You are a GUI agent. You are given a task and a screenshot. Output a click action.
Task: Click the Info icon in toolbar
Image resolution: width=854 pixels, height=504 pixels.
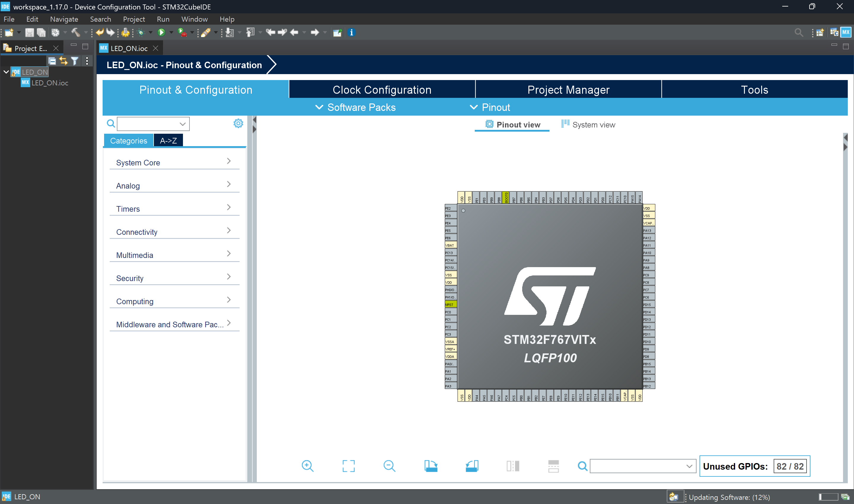pyautogui.click(x=351, y=33)
